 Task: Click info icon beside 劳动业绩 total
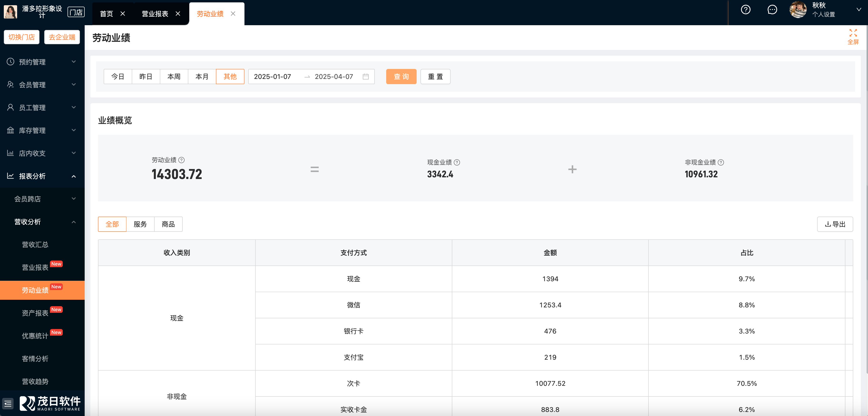[x=182, y=160]
